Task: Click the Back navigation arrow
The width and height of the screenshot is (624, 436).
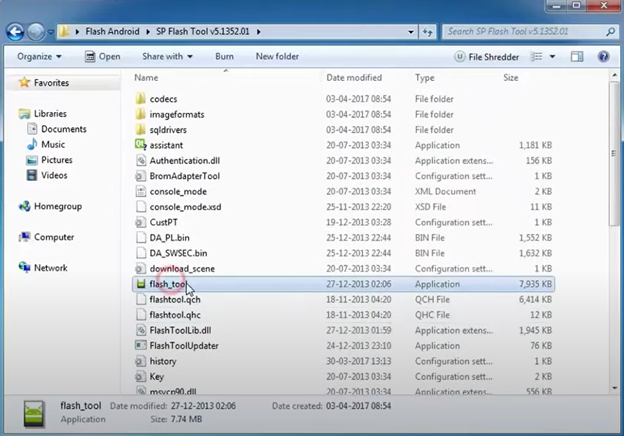Action: tap(15, 32)
